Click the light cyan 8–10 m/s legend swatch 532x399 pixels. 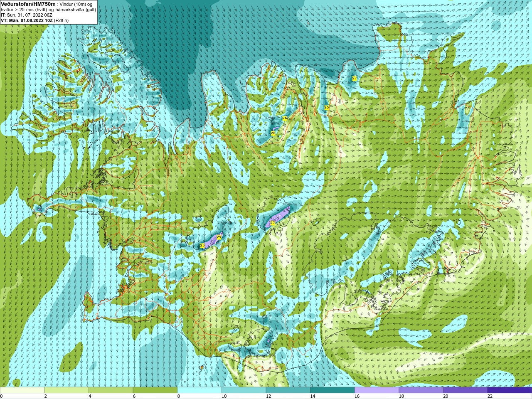[199, 390]
